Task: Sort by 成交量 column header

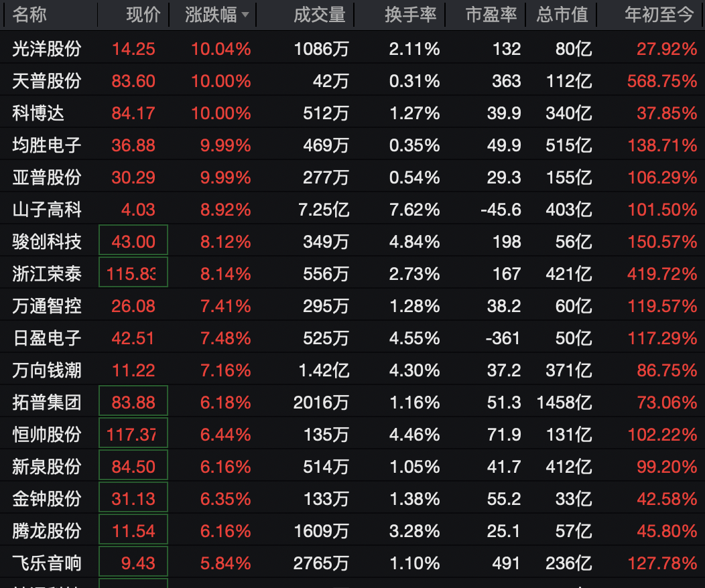Action: pos(319,15)
